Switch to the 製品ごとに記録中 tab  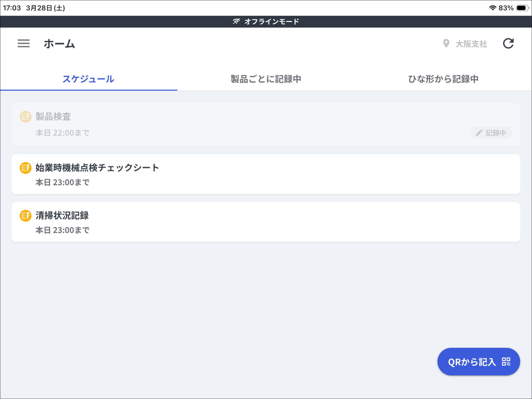[x=266, y=79]
